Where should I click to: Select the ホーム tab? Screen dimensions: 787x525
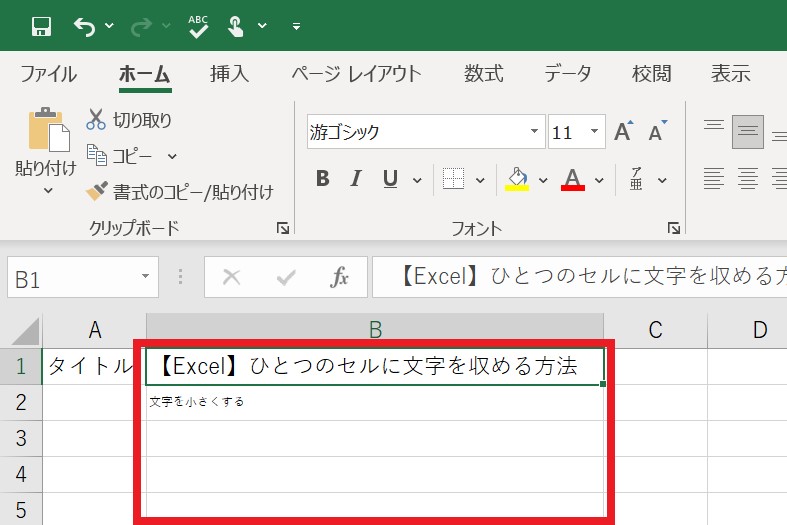(145, 74)
